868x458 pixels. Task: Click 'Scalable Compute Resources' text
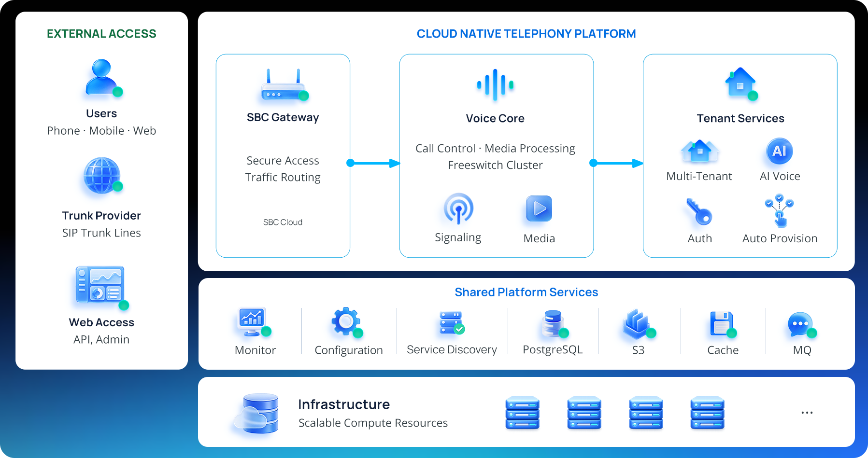[373, 423]
